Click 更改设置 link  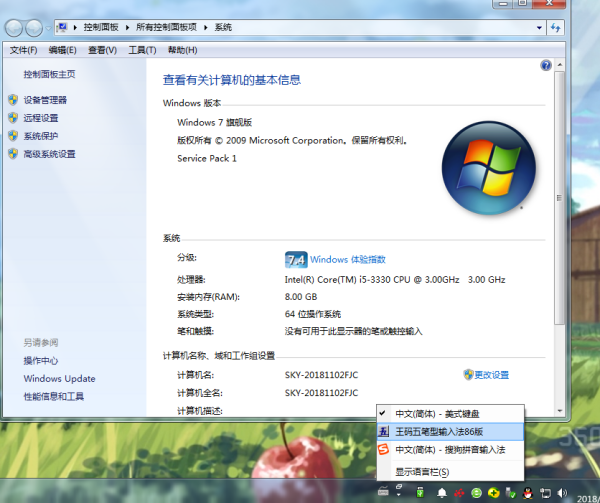(491, 375)
